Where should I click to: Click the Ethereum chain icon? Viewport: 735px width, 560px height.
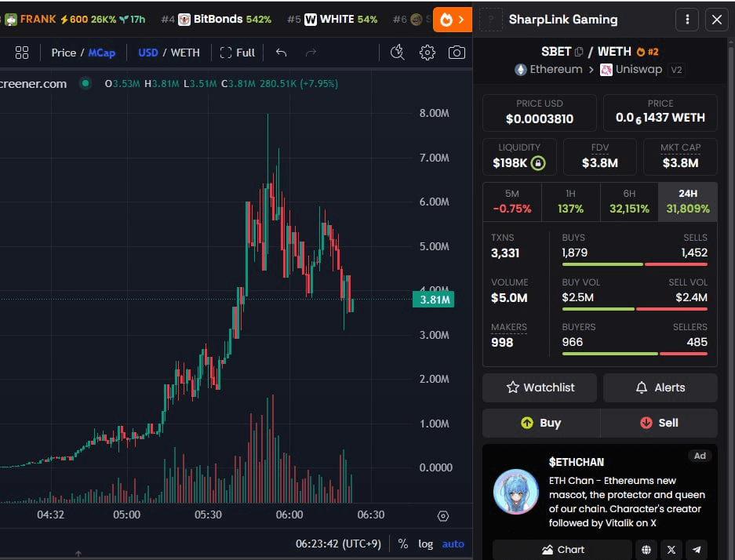pyautogui.click(x=521, y=70)
